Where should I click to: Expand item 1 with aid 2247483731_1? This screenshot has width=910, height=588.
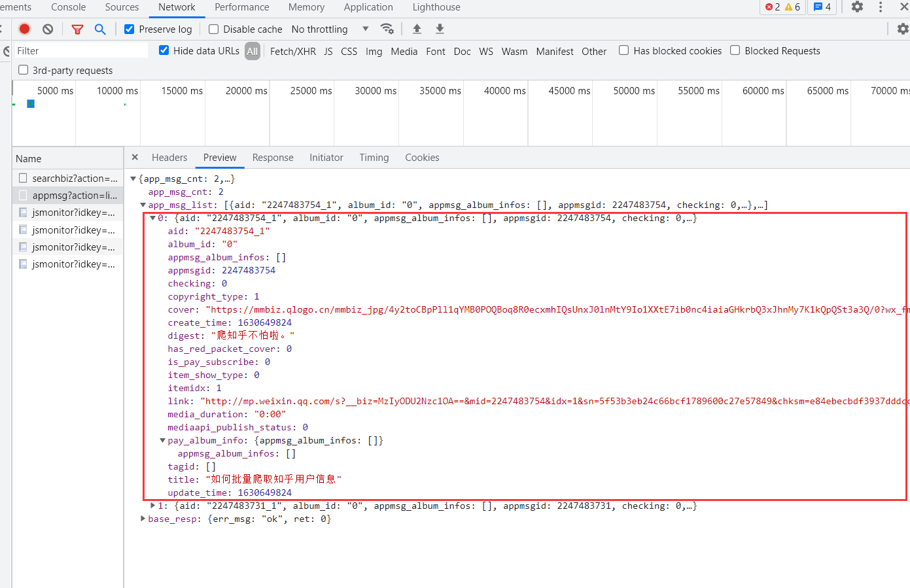(x=153, y=506)
